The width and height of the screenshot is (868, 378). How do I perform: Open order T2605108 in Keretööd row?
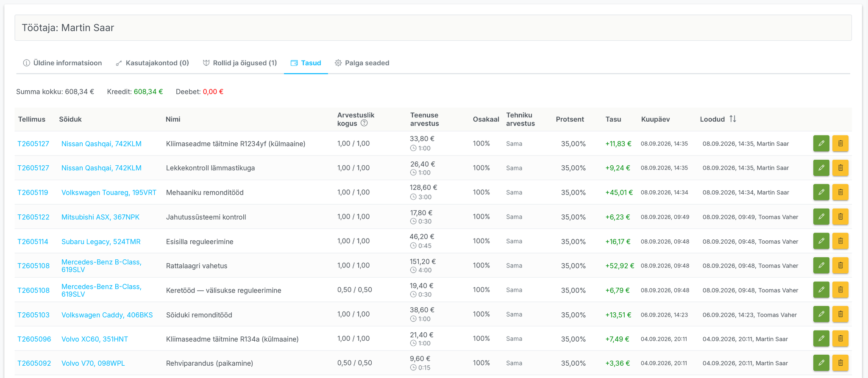[33, 290]
